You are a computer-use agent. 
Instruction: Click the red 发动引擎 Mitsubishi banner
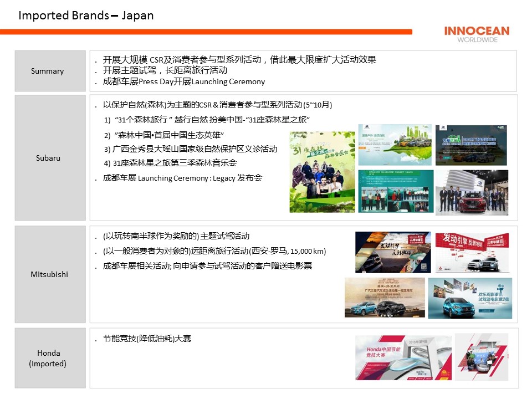[x=472, y=252]
